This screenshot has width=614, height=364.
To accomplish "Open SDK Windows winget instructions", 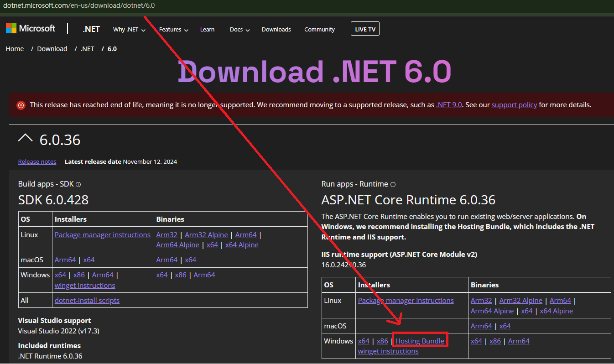I will click(85, 286).
